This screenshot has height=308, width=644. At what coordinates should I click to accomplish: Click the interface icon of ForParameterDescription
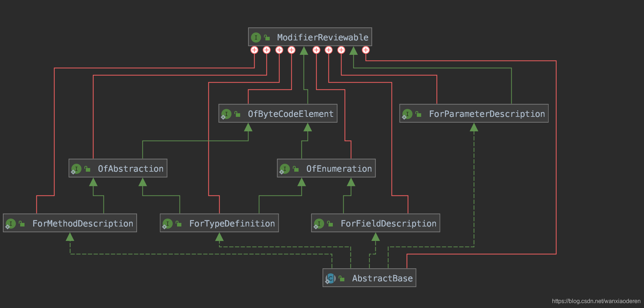tap(407, 114)
